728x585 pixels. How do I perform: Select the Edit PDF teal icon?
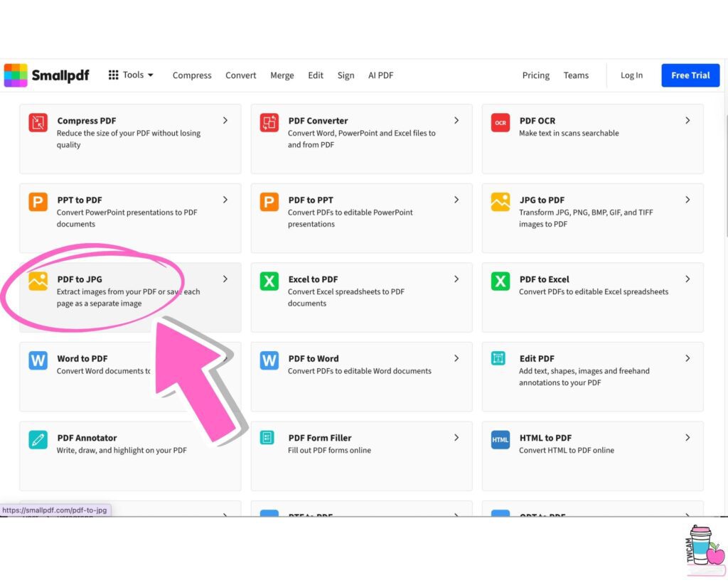coord(498,358)
